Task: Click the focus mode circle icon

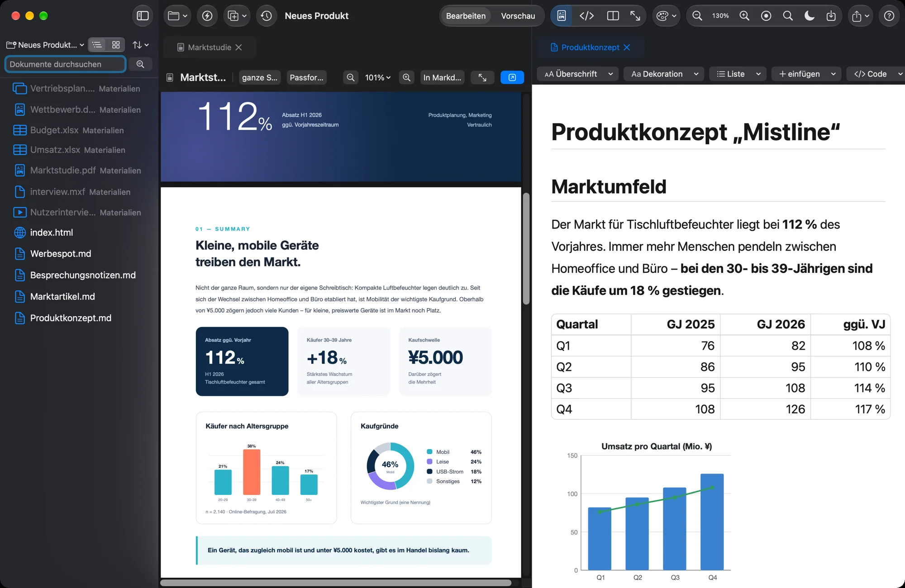Action: pos(766,16)
